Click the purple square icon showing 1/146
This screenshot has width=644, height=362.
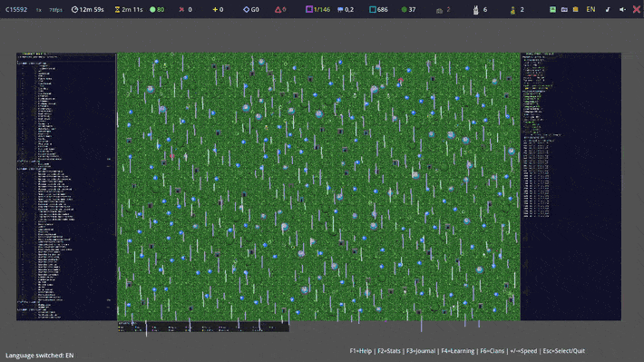point(309,9)
